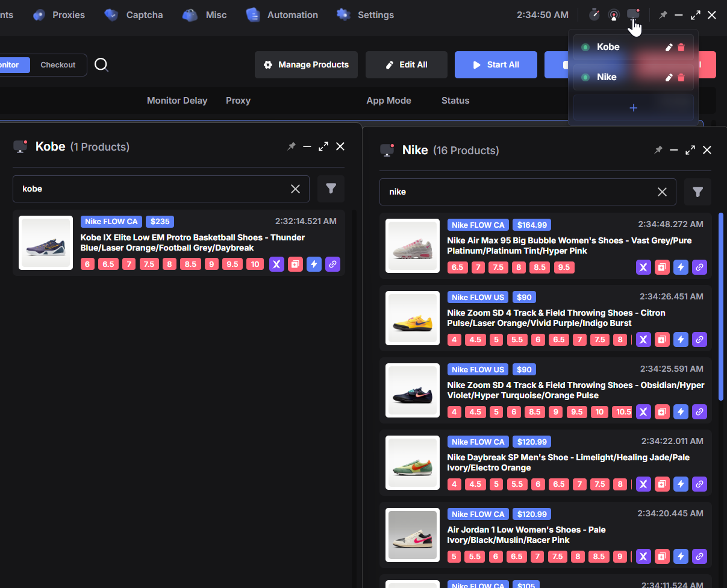727x588 pixels.
Task: Open the Settings tab
Action: tap(365, 15)
